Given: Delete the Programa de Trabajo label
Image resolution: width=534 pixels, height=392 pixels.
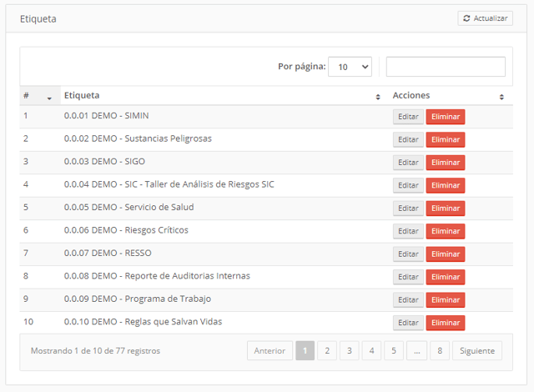Looking at the screenshot, I should (x=446, y=299).
